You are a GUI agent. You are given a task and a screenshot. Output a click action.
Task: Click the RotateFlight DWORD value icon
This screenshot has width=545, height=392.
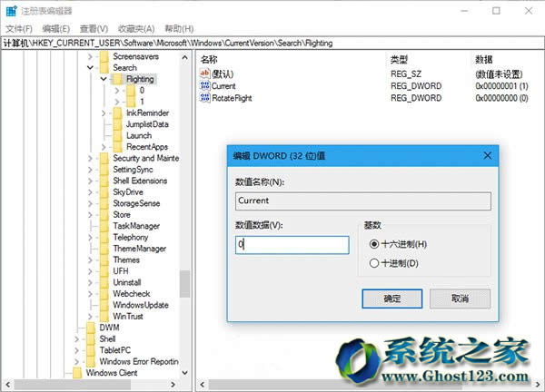tap(204, 97)
